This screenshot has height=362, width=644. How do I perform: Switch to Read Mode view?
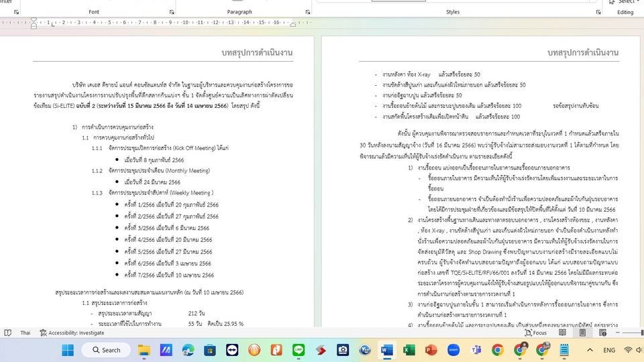[562, 333]
